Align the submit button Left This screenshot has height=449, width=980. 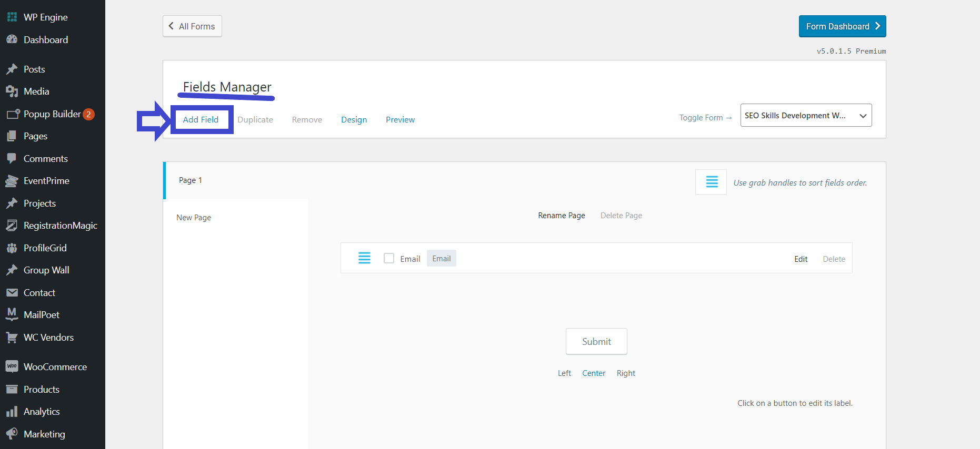coord(564,373)
